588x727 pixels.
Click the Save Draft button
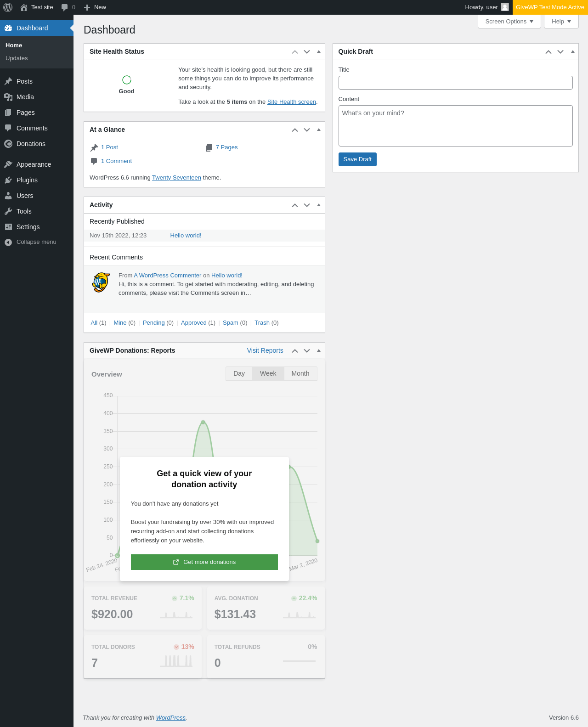pyautogui.click(x=357, y=159)
